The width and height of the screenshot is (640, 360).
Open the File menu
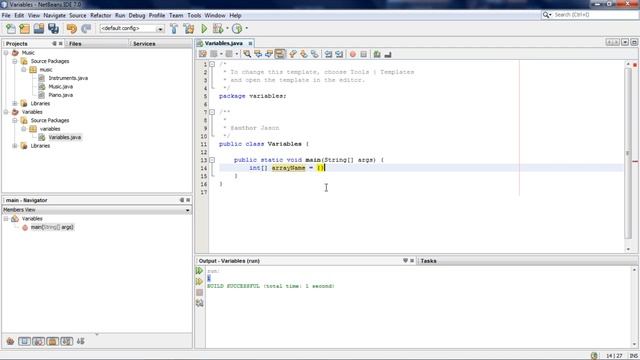(6, 16)
